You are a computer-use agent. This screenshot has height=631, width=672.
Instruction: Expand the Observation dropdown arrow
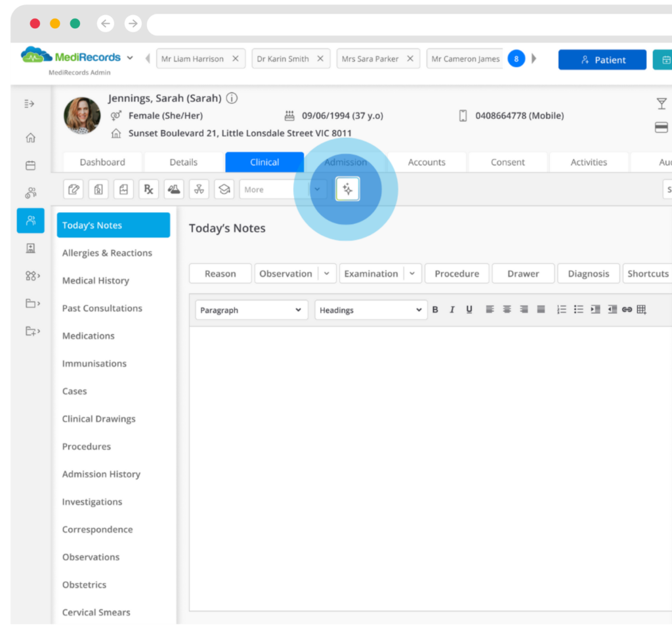click(x=327, y=274)
